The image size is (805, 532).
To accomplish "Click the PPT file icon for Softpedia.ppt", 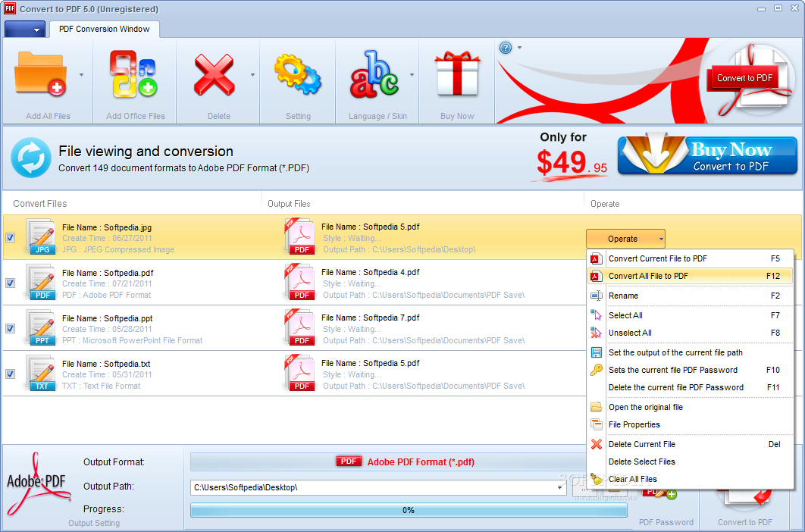I will click(41, 327).
